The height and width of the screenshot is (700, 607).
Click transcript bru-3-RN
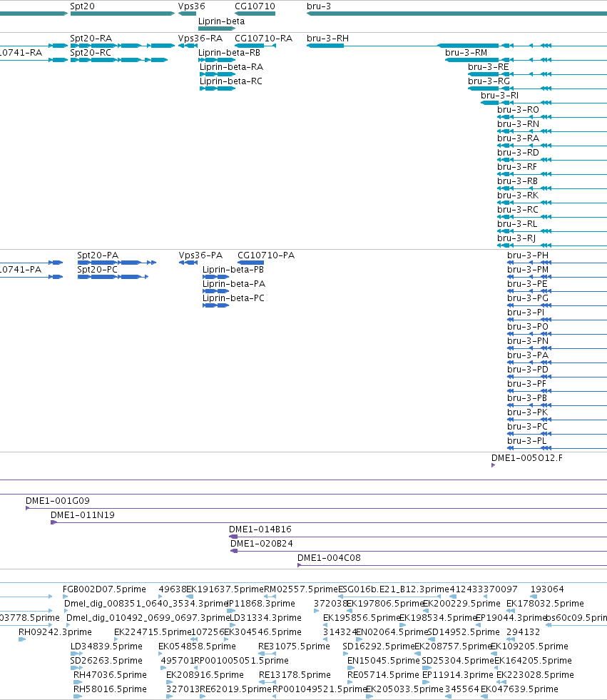[x=518, y=124]
